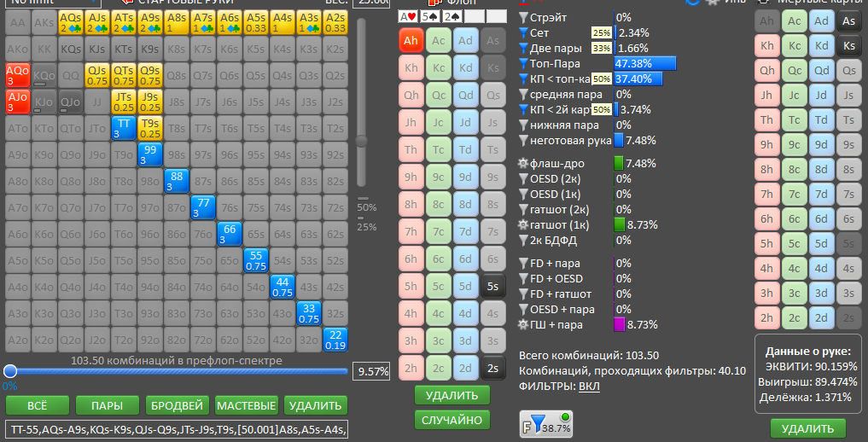Click the fifth empty board card slot
868x442 pixels.
(497, 16)
